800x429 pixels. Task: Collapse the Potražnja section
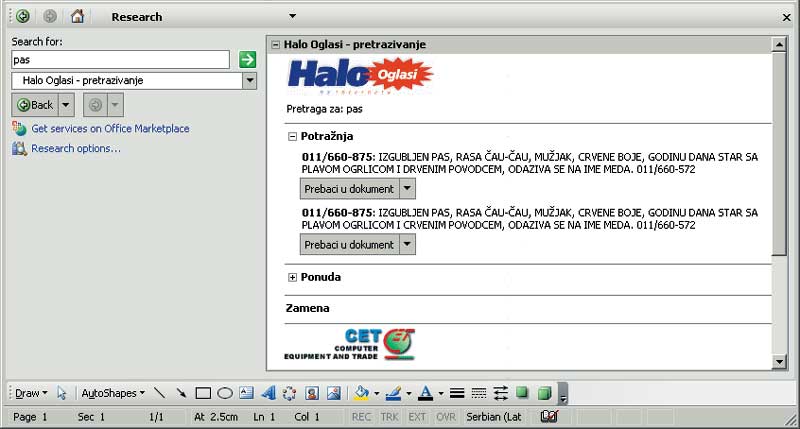click(292, 136)
